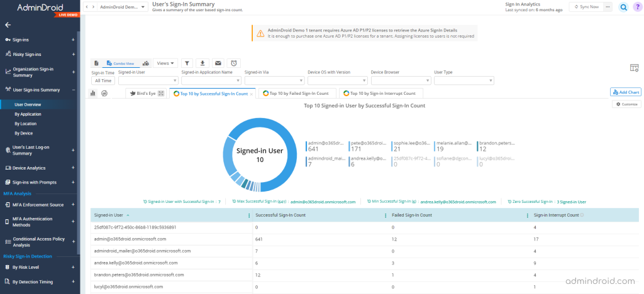The height and width of the screenshot is (294, 644).
Task: Open the search magnifier icon in the header
Action: [x=624, y=7]
